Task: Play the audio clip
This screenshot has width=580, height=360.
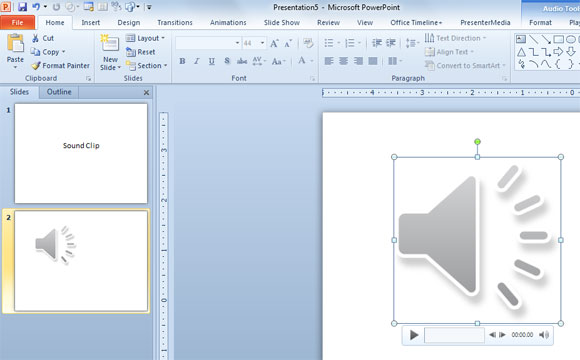Action: coord(414,335)
